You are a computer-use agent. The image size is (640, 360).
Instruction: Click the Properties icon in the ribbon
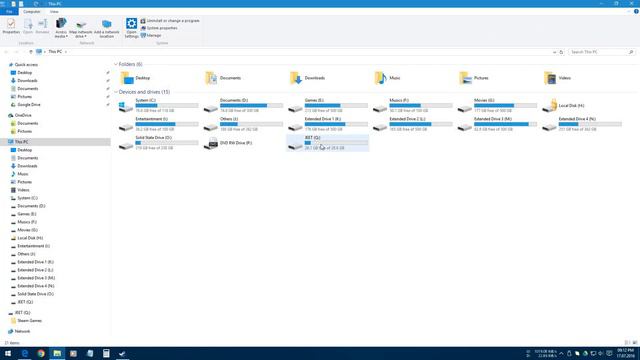(x=11, y=27)
